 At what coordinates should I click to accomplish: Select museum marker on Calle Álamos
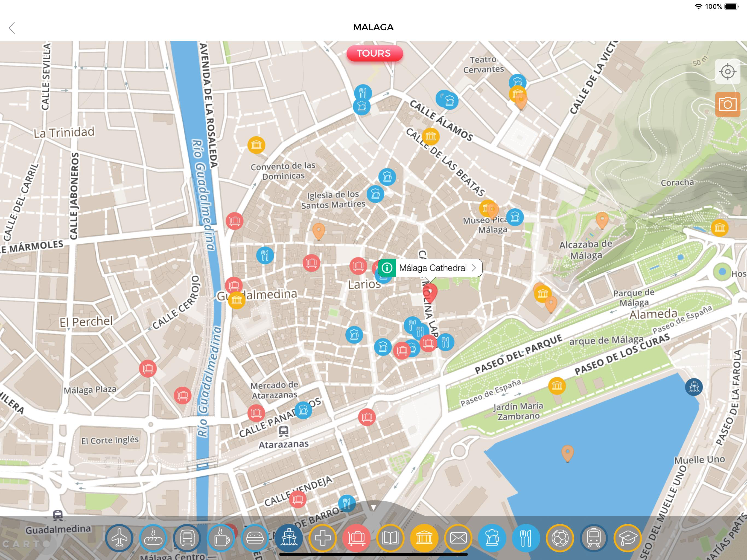431,136
